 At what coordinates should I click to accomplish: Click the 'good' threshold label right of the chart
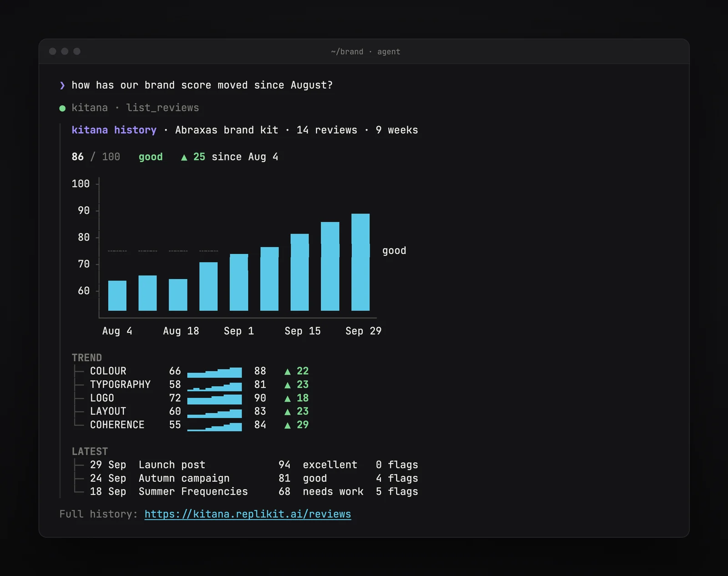pos(394,251)
